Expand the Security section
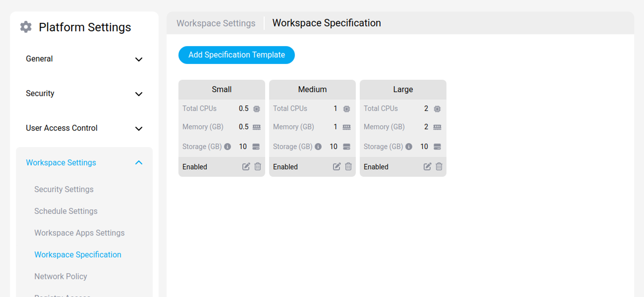Screen dimensions: 644x297 [139, 94]
